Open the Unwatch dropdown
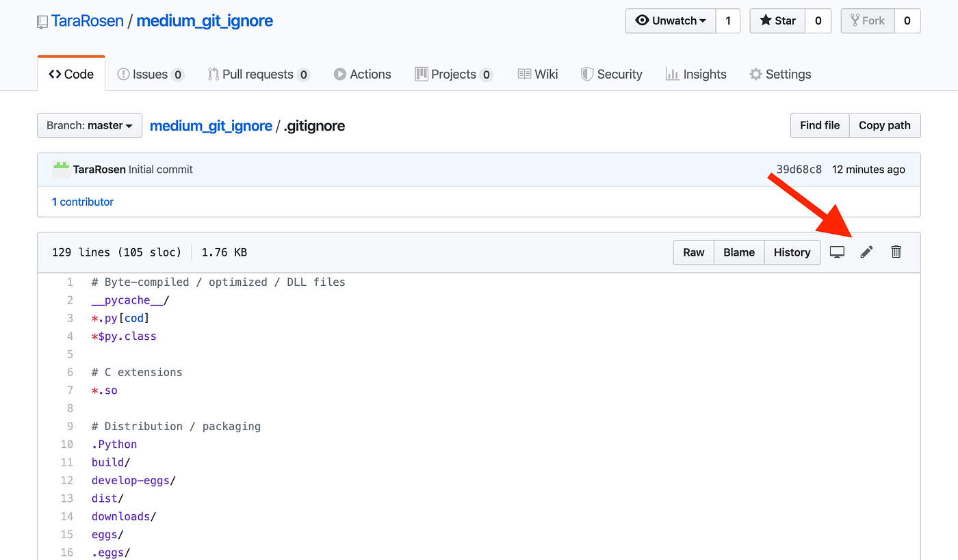 click(671, 21)
